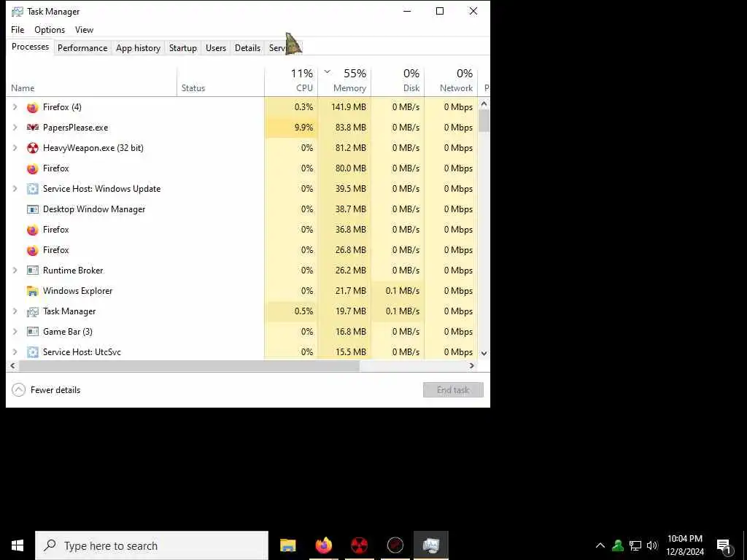Screen dimensions: 747x560
Task: Click the vertical scrollbar thumb
Action: pyautogui.click(x=484, y=121)
